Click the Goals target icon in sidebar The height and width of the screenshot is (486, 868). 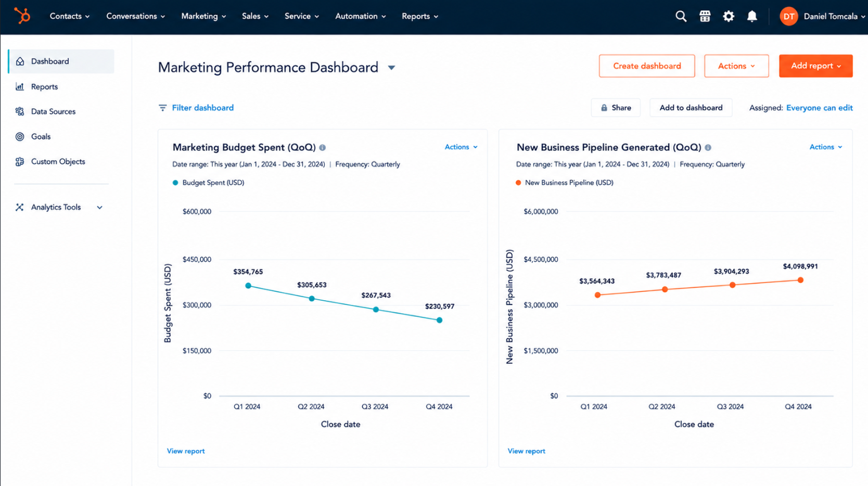coord(20,137)
